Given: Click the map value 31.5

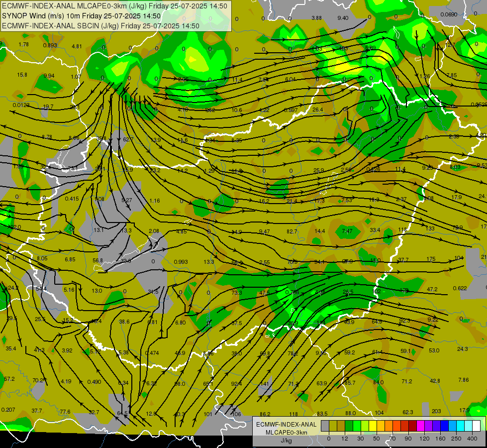Looking at the screenshot, I should tap(153, 292).
